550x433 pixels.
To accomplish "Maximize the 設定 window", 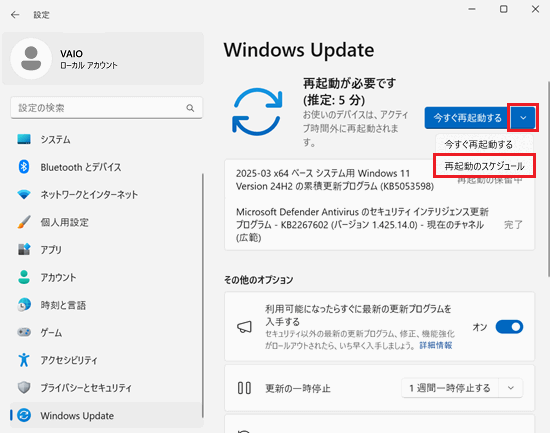I will click(x=504, y=9).
